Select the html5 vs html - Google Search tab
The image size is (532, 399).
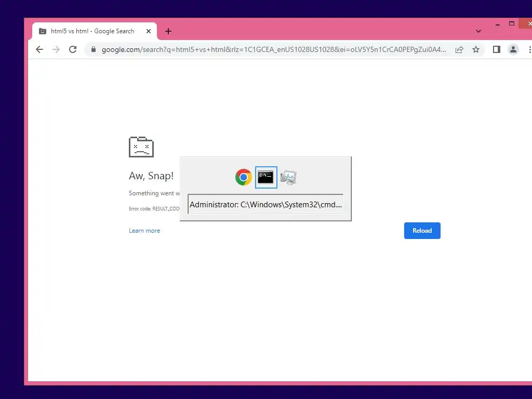pos(95,31)
